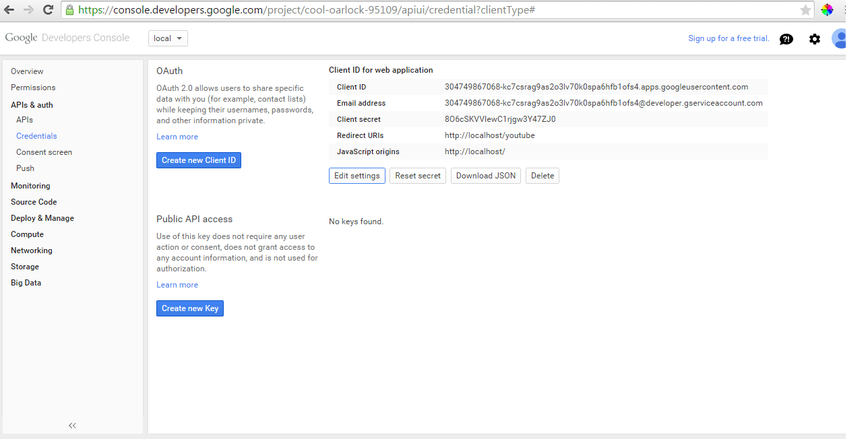868x439 pixels.
Task: Click 'Client ID for web application' heading
Action: click(381, 70)
